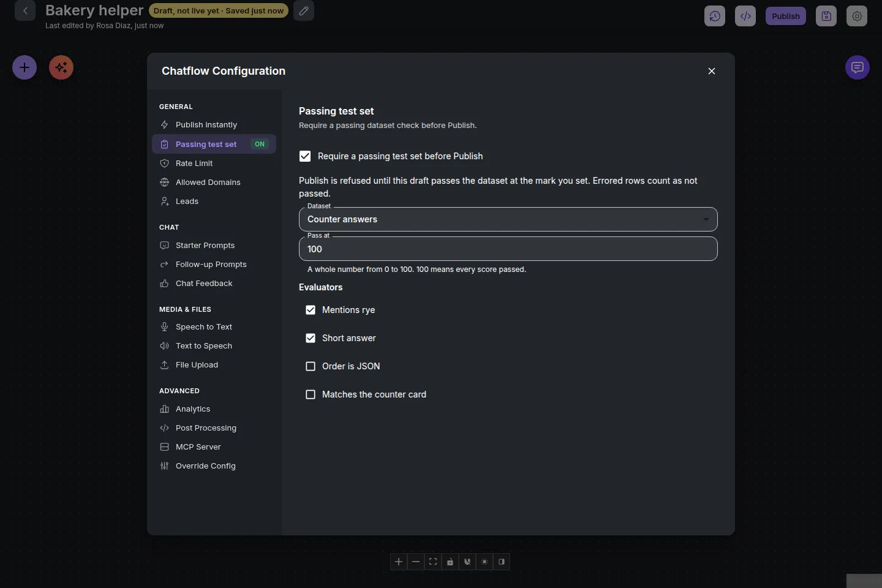
Task: Open Starter Prompts settings
Action: [x=214, y=246]
